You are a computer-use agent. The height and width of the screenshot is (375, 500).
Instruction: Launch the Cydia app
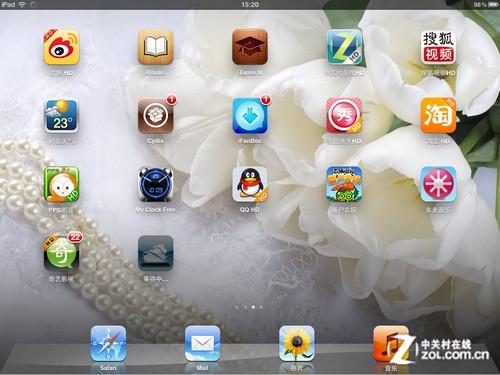click(156, 116)
